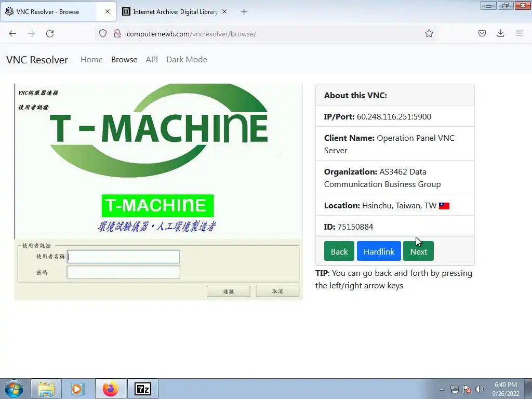The height and width of the screenshot is (399, 532).
Task: Click the browser back arrow
Action: click(x=12, y=34)
